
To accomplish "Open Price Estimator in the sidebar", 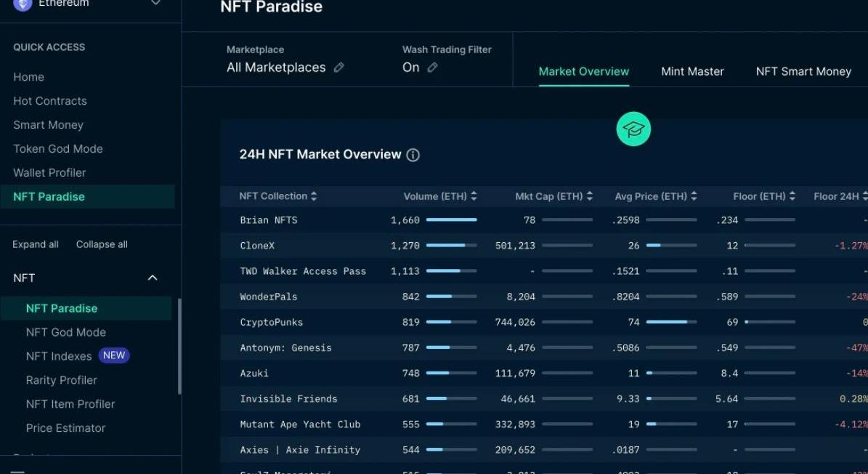I will point(66,428).
